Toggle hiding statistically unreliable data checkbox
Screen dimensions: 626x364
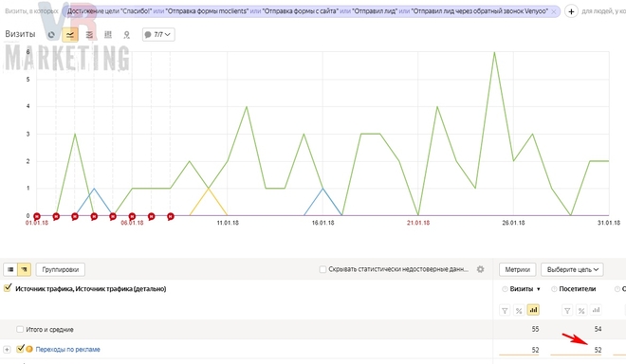coord(322,269)
